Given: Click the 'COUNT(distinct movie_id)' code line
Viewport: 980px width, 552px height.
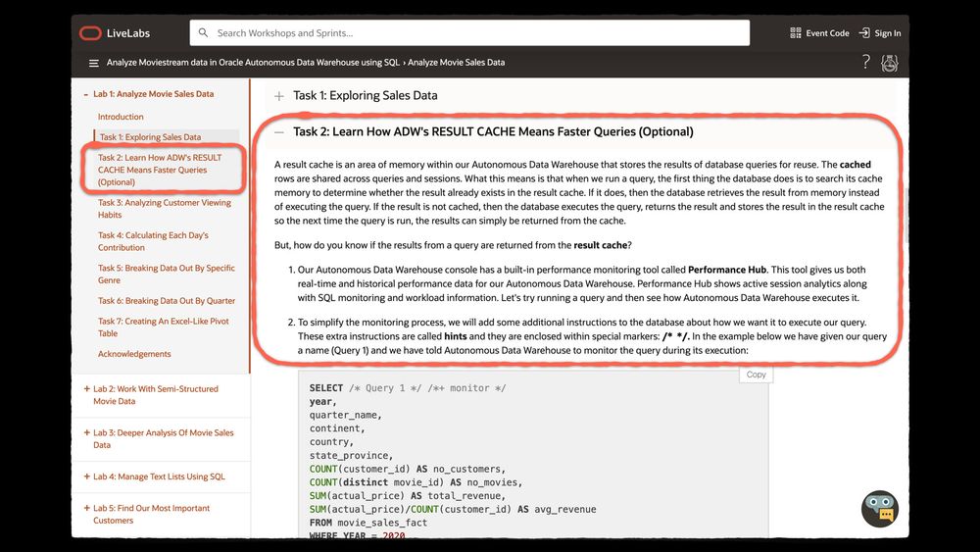Looking at the screenshot, I should pos(416,482).
